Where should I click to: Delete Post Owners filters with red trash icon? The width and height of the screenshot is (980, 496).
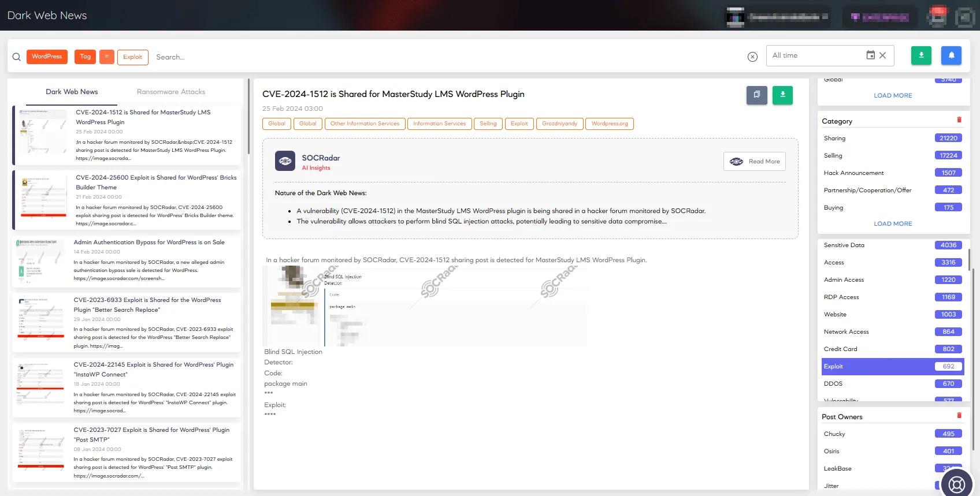[x=959, y=416]
